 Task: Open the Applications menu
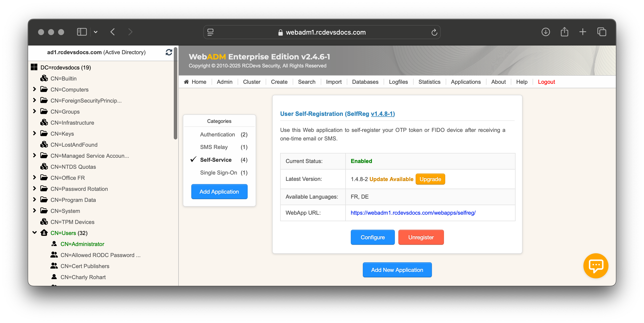click(466, 82)
